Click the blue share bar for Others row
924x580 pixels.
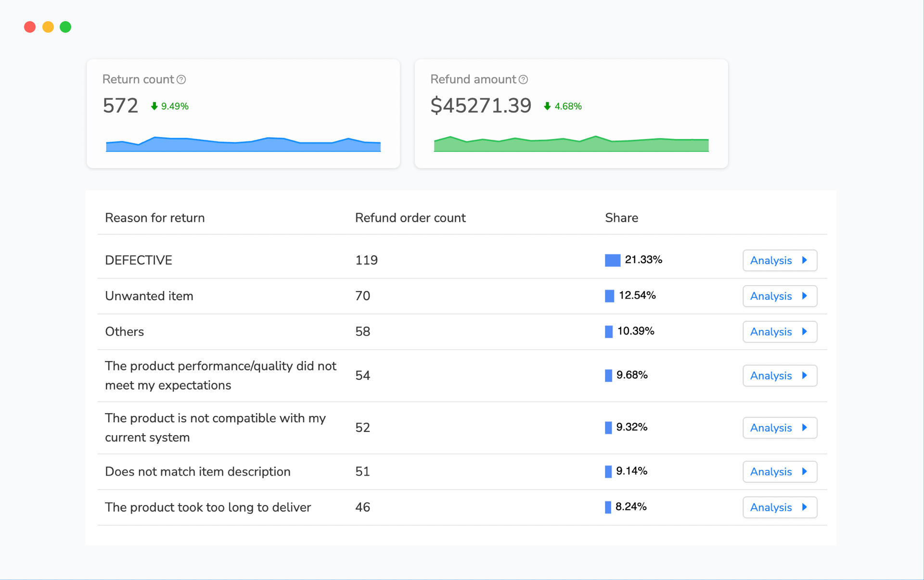coord(608,331)
